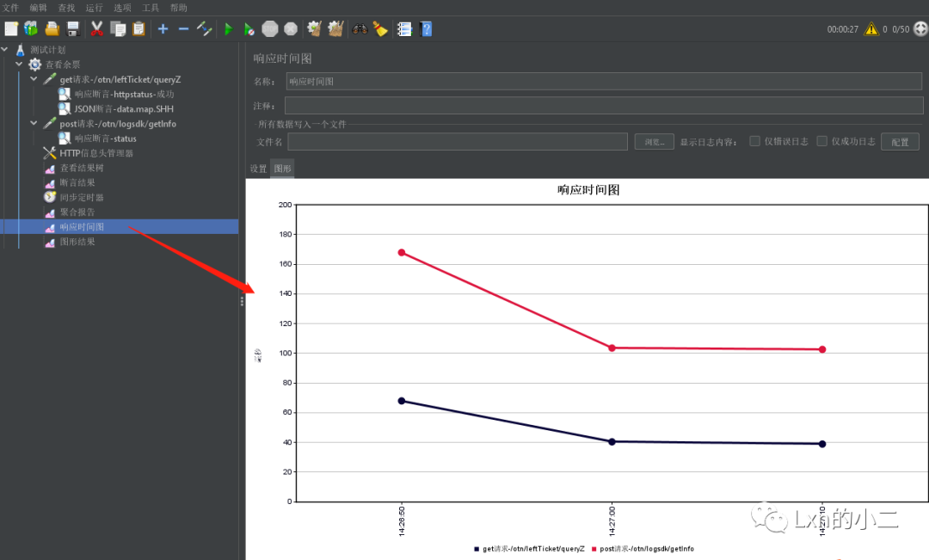929x560 pixels.
Task: Select get请求-/otn/leftTicket/queryZ sampler
Action: (x=120, y=79)
